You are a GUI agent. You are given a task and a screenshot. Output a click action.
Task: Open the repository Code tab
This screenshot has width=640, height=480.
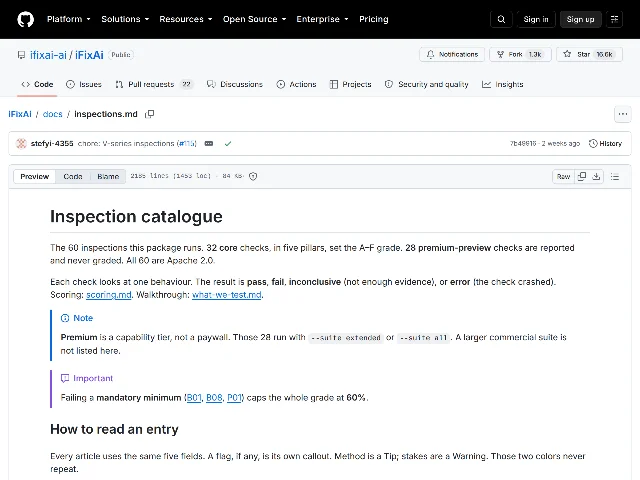click(x=37, y=84)
